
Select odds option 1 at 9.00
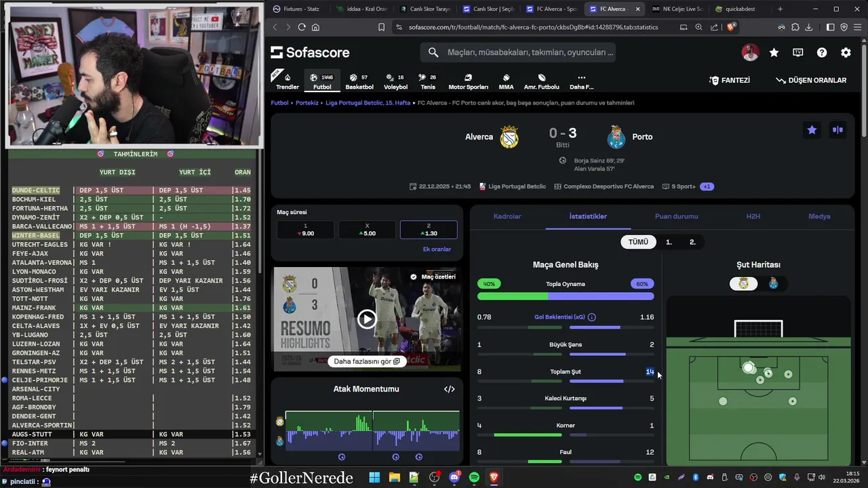point(305,230)
